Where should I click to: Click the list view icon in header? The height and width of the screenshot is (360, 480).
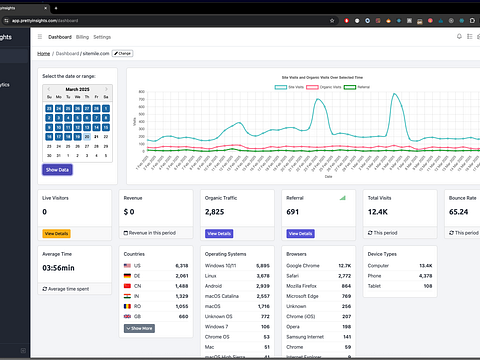(470, 36)
